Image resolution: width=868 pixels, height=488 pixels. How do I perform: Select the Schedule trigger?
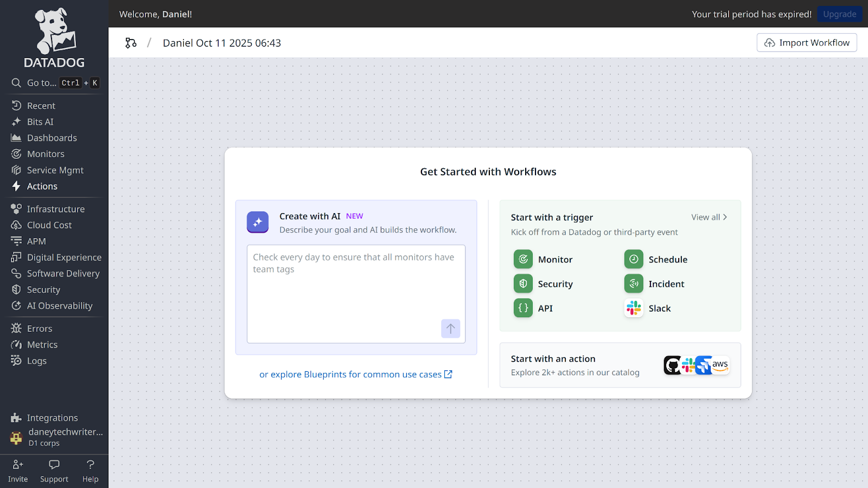pyautogui.click(x=656, y=260)
